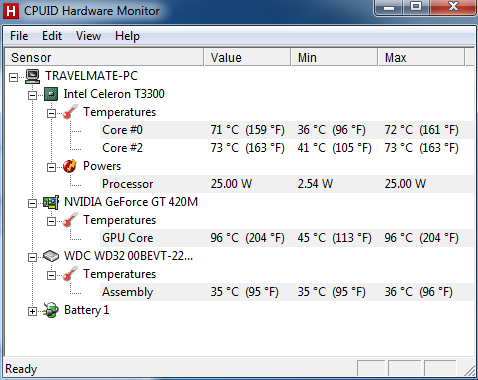Collapse the WDC WD32 hard drive node

(x=32, y=257)
